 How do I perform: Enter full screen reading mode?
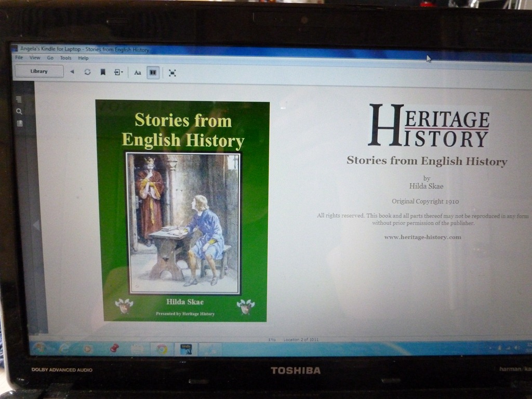tap(172, 73)
